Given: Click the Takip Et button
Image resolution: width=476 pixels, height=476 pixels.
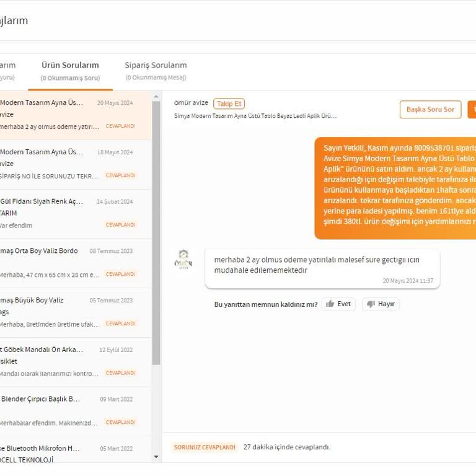Looking at the screenshot, I should 229,104.
